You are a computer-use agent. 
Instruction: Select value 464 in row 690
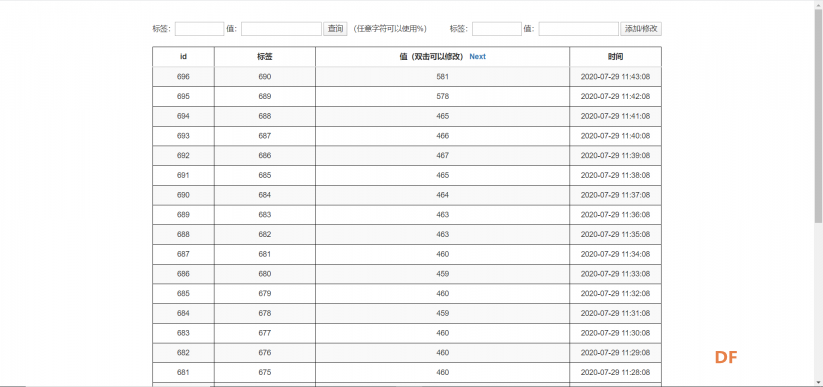442,195
